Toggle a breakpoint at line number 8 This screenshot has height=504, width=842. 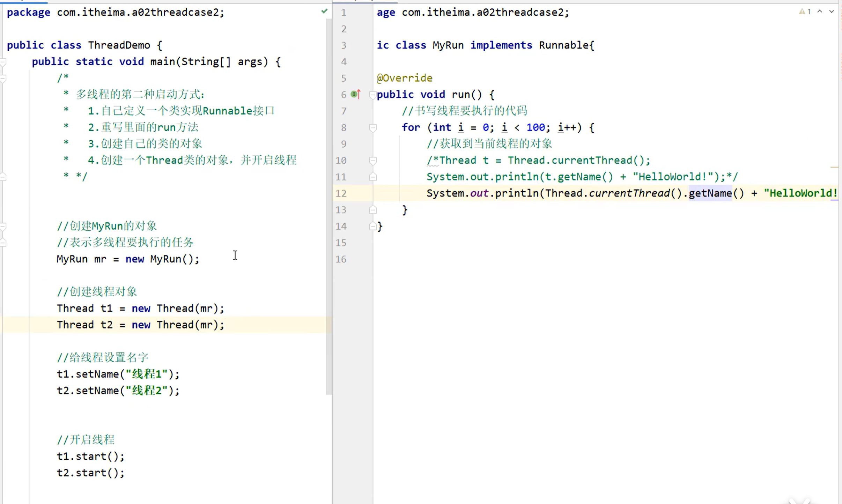coord(344,128)
